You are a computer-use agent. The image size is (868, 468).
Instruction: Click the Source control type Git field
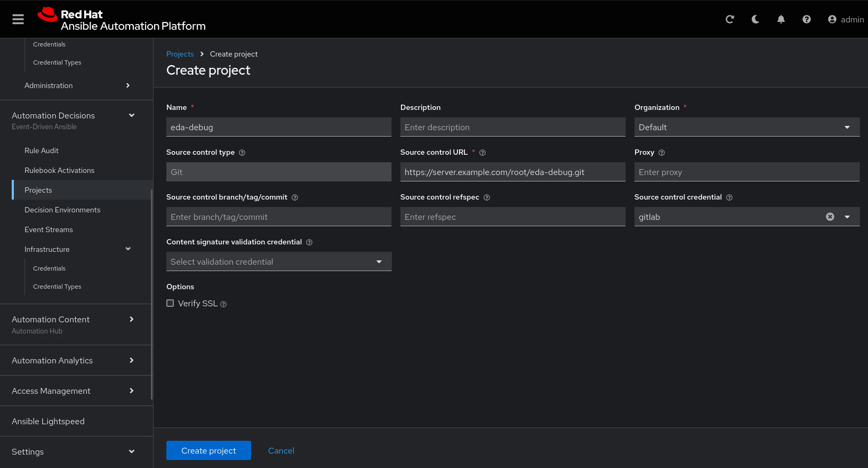click(x=279, y=172)
